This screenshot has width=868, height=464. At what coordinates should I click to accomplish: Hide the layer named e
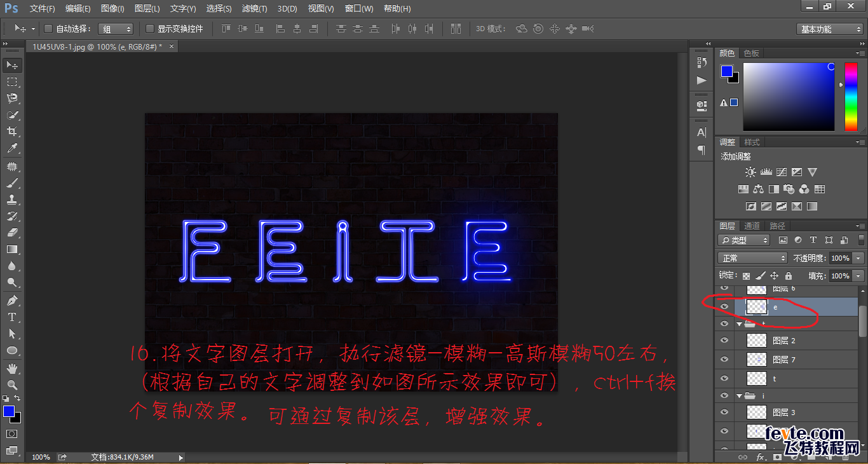(724, 306)
